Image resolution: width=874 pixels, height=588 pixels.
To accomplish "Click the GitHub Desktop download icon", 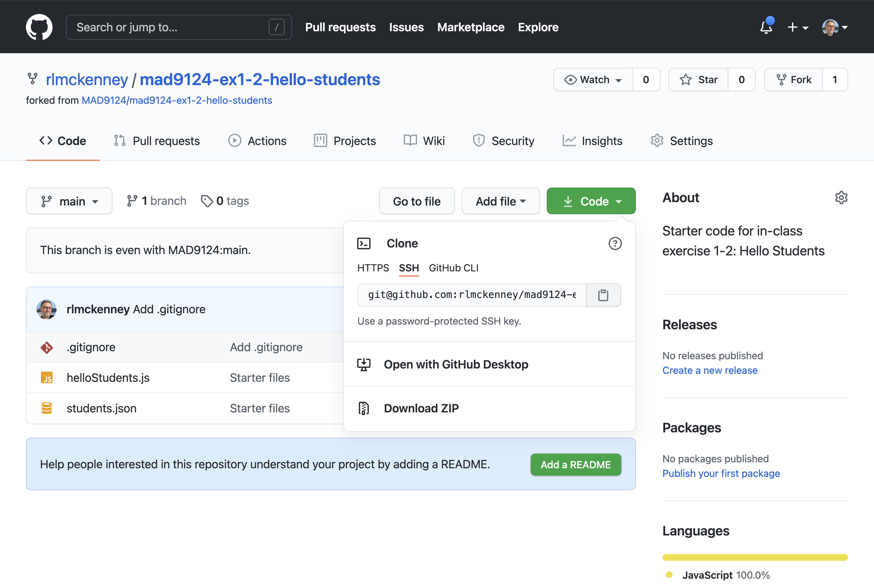I will pyautogui.click(x=364, y=365).
